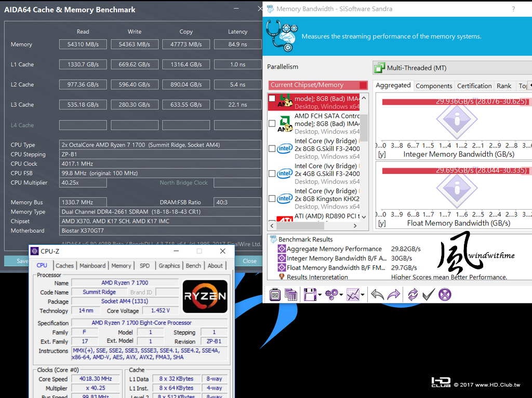Image resolution: width=532 pixels, height=398 pixels.
Task: Click the checkmark OK icon in Sandra
Action: [x=429, y=294]
